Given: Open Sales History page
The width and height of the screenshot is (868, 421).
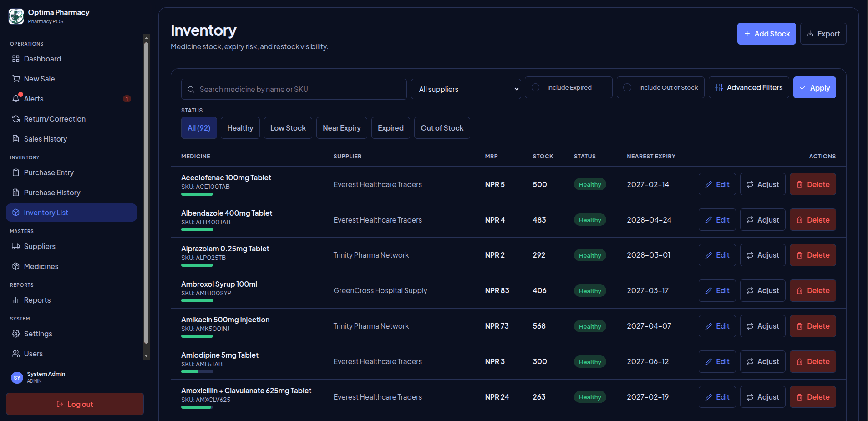Looking at the screenshot, I should [71, 139].
